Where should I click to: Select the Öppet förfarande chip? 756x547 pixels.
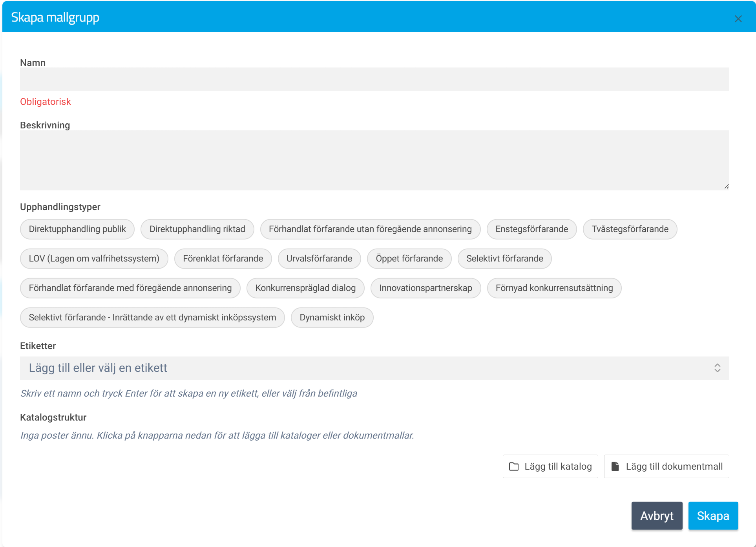(x=409, y=259)
